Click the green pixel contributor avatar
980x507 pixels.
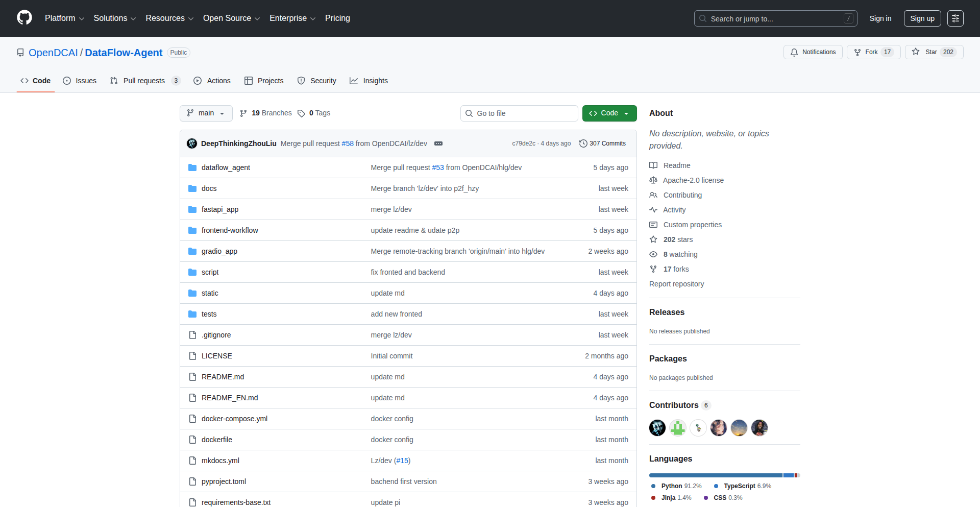pos(678,428)
